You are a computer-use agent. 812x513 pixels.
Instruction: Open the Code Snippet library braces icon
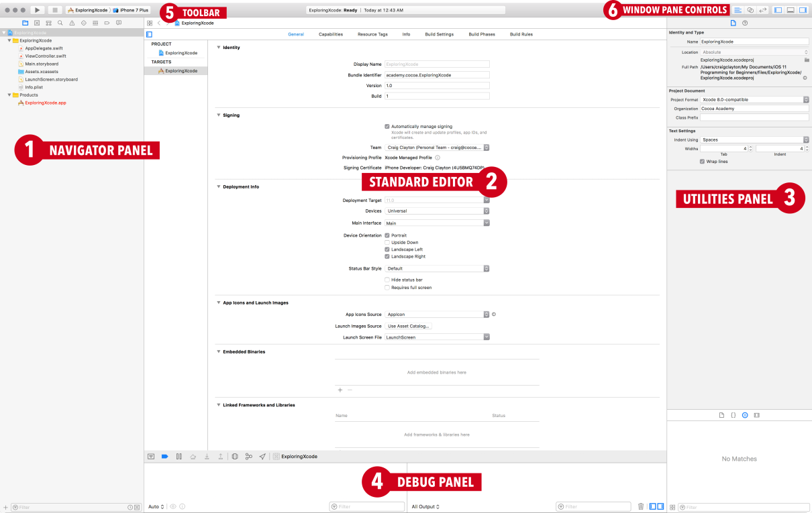[x=733, y=415]
